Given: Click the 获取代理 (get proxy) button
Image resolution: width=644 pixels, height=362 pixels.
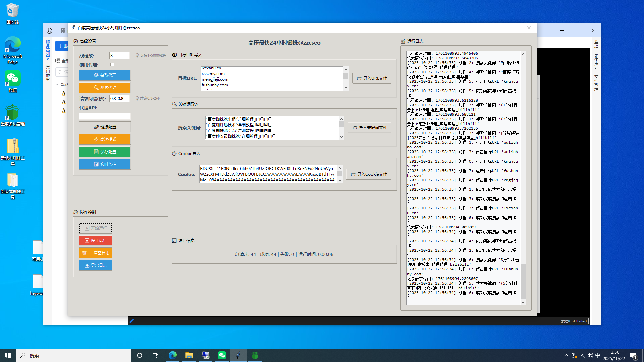Looking at the screenshot, I should click(x=105, y=75).
